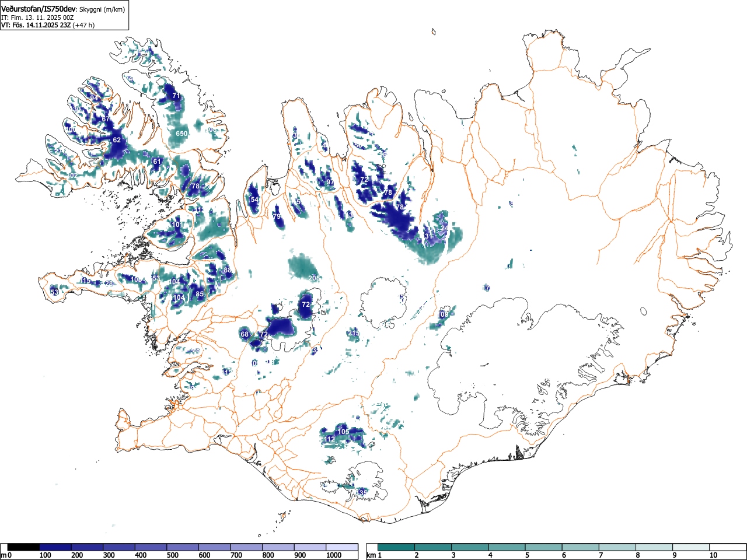Image resolution: width=747 pixels, height=560 pixels.
Task: Click the '62' visibility value on map
Action: [x=117, y=140]
